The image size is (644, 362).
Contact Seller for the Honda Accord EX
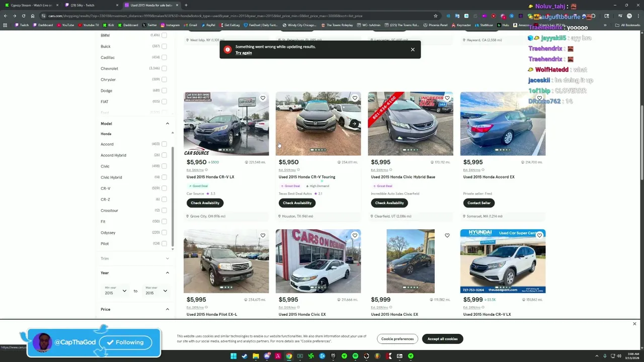[479, 203]
